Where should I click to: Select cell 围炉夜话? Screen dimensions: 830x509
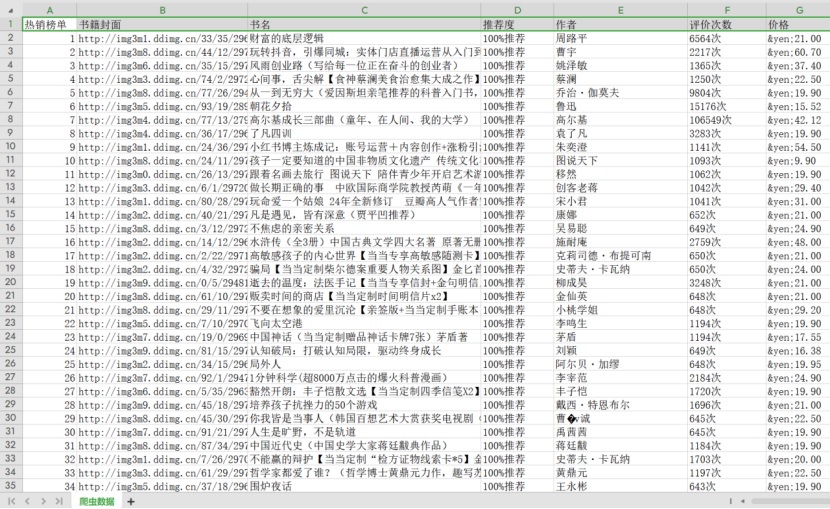pyautogui.click(x=364, y=486)
